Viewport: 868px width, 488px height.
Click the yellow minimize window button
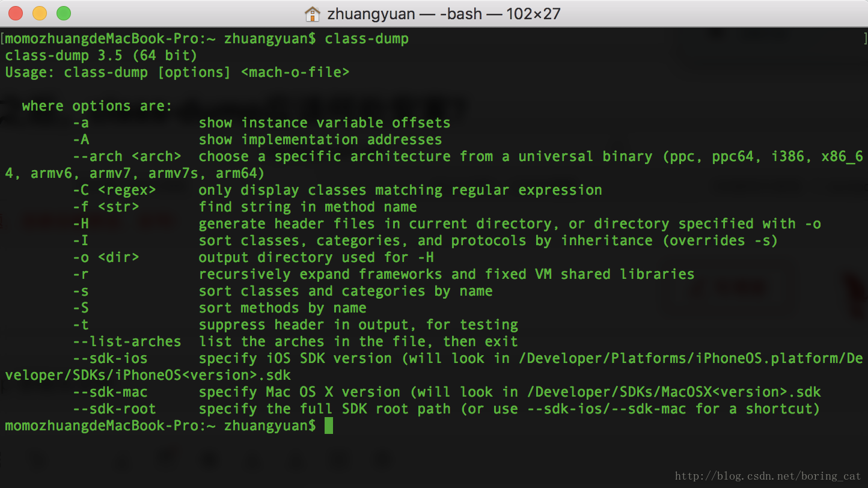click(x=40, y=13)
